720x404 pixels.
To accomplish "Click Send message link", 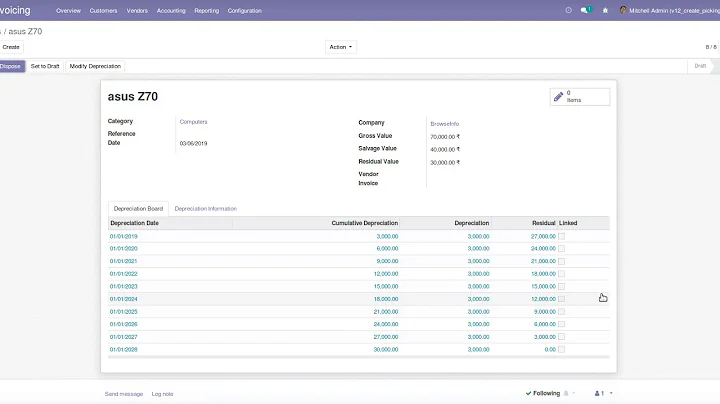I will 124,394.
